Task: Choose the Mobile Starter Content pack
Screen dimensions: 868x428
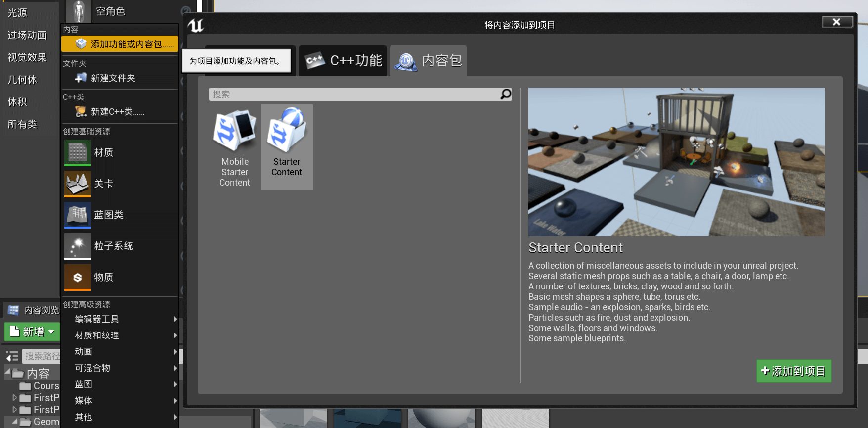Action: 235,147
